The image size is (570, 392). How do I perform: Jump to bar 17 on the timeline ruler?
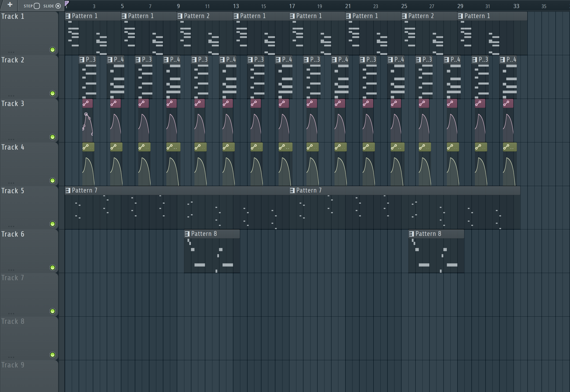[292, 6]
